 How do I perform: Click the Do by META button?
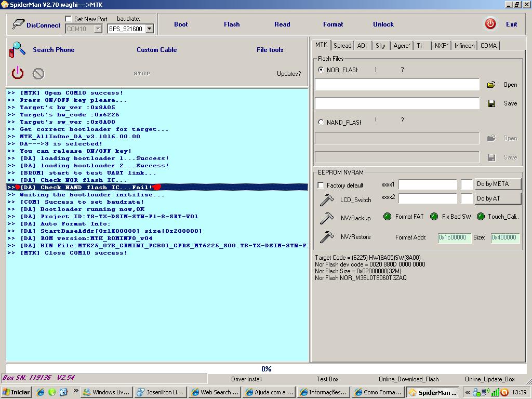[497, 184]
